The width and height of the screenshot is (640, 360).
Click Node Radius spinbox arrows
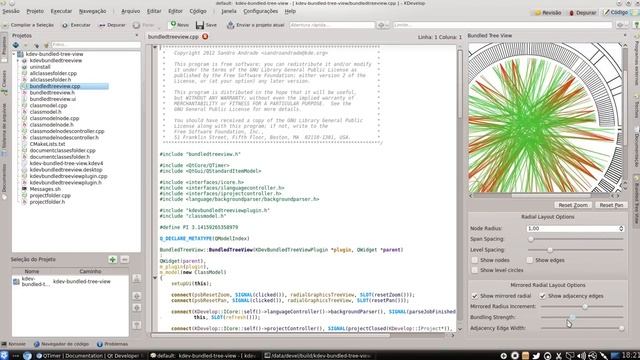coord(621,229)
